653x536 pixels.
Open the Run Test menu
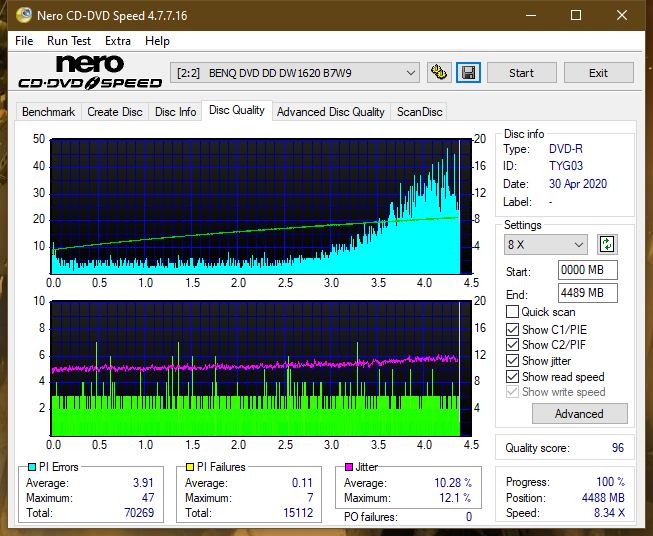tap(69, 41)
